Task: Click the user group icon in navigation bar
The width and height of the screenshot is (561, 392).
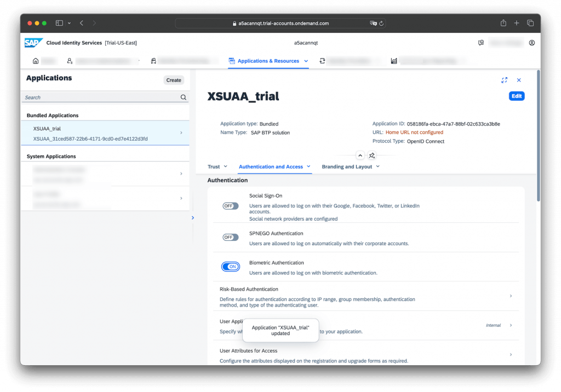Action: (x=153, y=61)
